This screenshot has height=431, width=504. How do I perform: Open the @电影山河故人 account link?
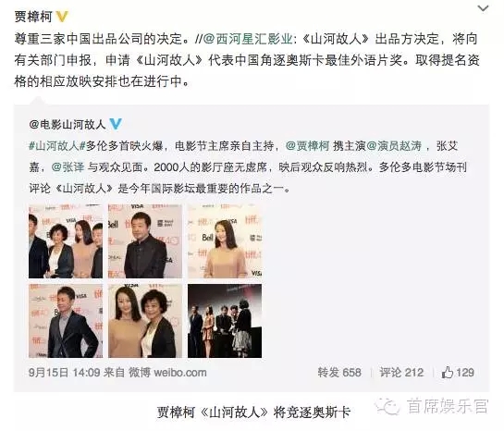pos(68,124)
